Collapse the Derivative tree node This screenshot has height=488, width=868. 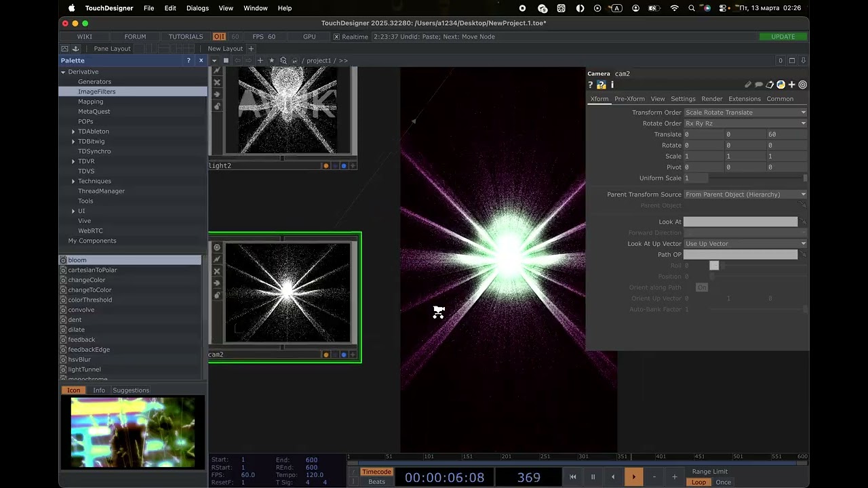63,72
